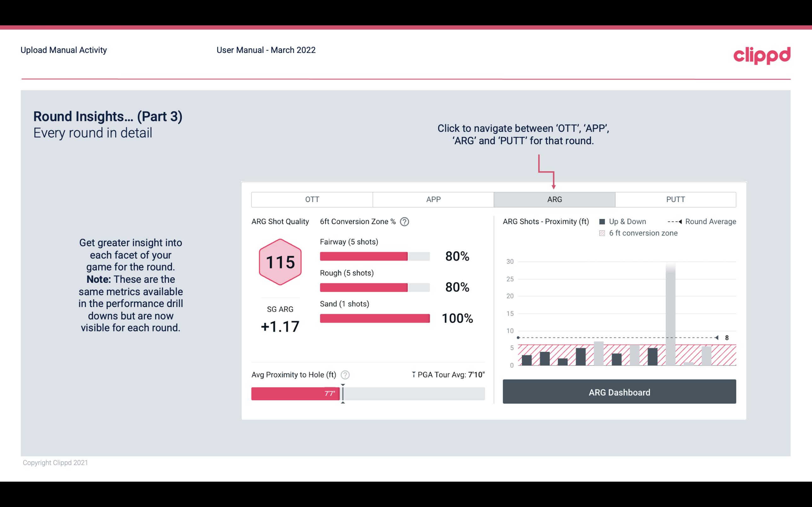
Task: Drag the Avg Proximity to Hole slider
Action: [x=341, y=392]
